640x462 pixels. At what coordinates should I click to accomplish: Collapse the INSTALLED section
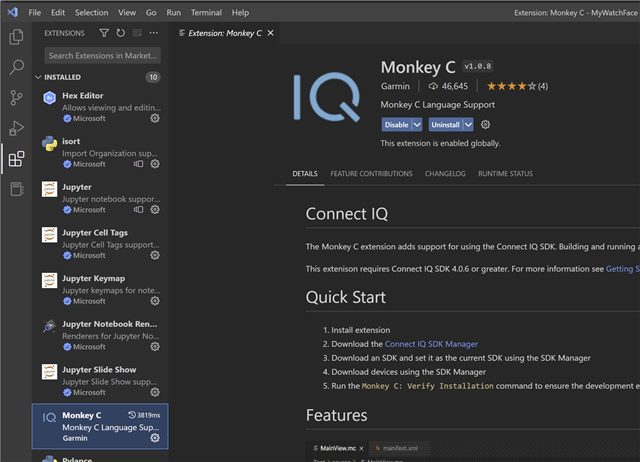(x=38, y=77)
